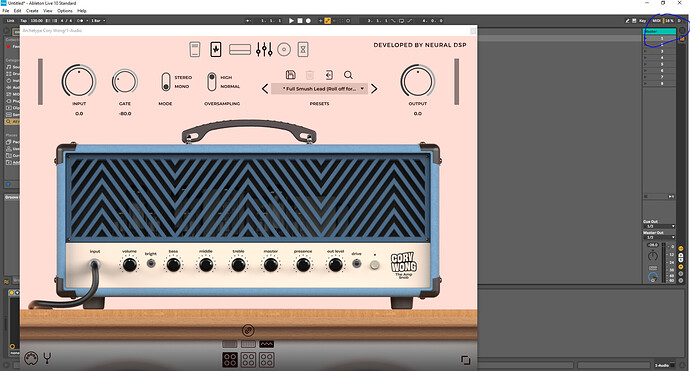Click the plugin Input knob

pos(79,81)
